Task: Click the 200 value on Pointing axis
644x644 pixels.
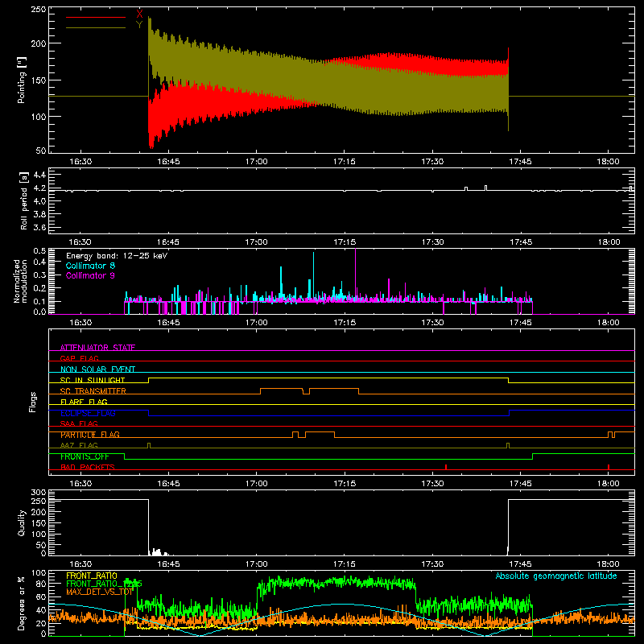Action: pyautogui.click(x=38, y=43)
